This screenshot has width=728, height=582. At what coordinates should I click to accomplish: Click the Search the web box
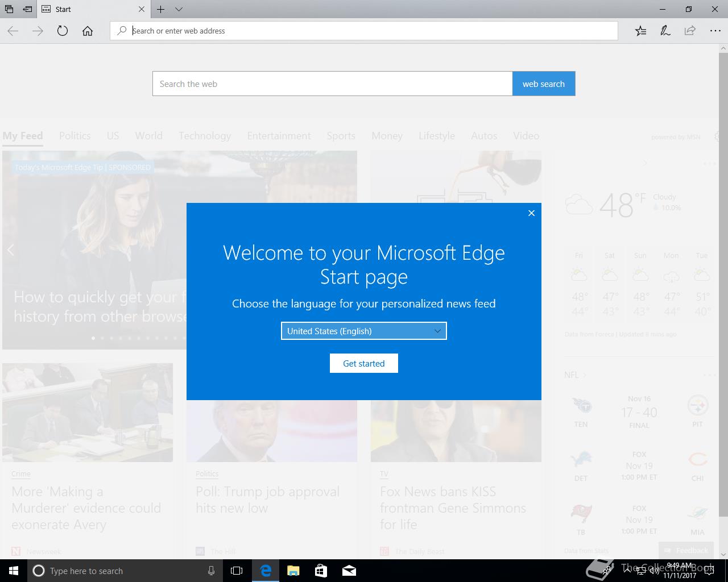tap(332, 84)
